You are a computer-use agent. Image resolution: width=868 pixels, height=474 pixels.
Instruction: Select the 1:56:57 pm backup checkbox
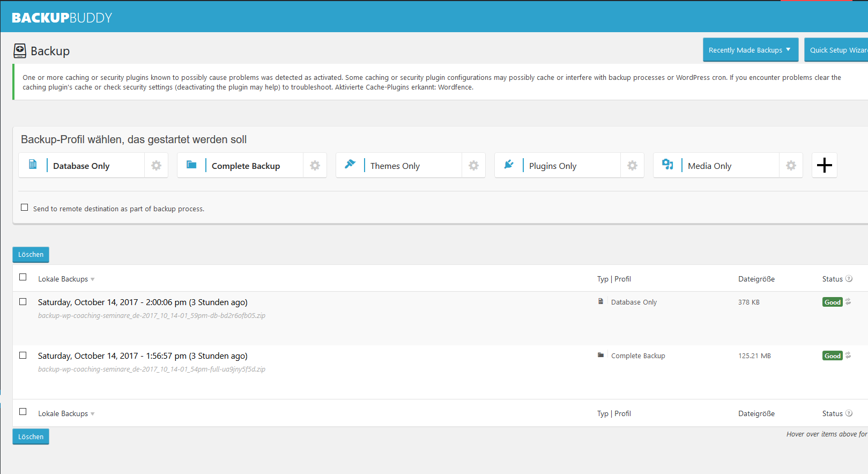[x=23, y=355]
